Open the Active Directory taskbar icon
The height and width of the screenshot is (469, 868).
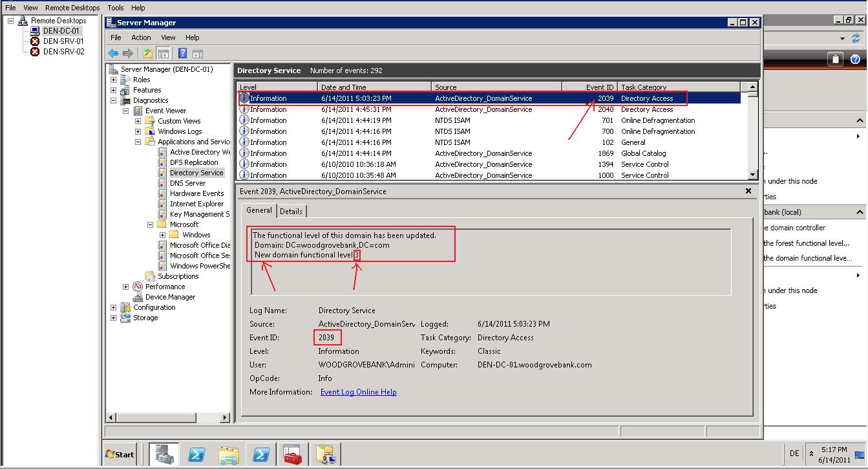tap(324, 454)
